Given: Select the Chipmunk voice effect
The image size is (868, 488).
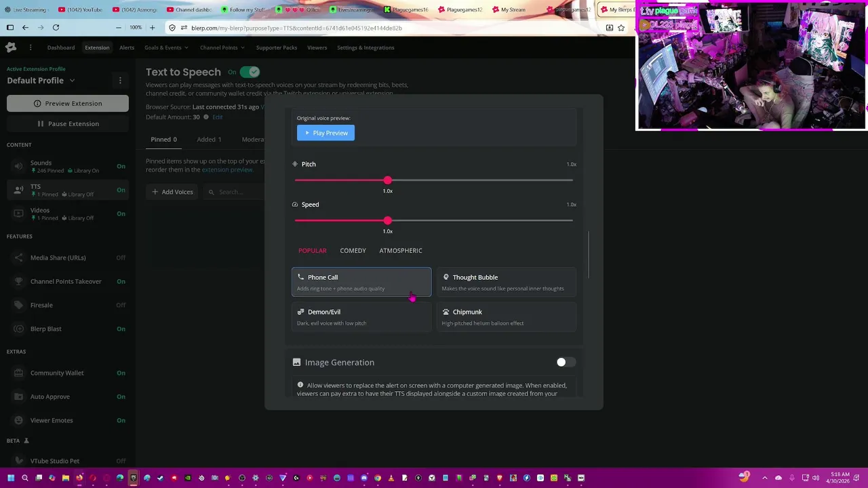Looking at the screenshot, I should pos(507,317).
